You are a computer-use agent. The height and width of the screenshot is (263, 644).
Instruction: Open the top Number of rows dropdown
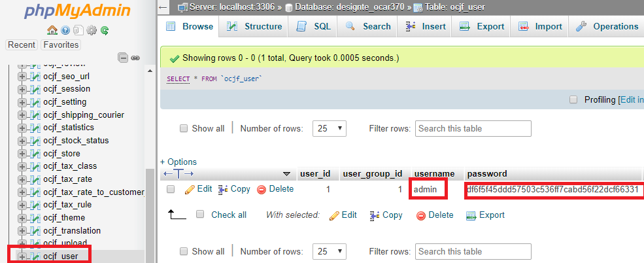(330, 128)
